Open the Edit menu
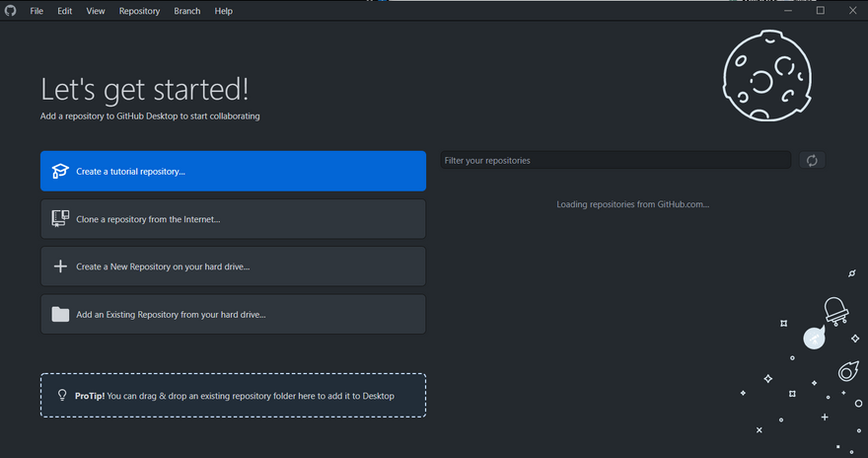This screenshot has height=458, width=868. 64,11
